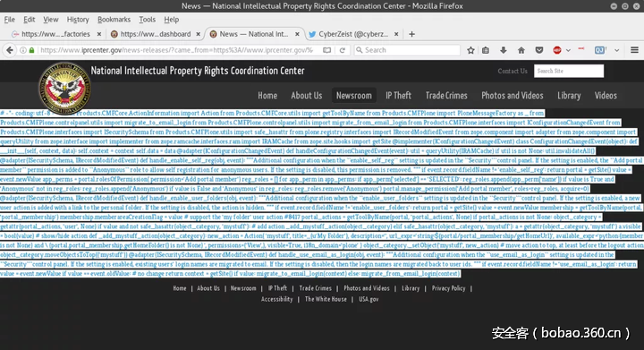Click the Adblock Plus icon
Viewport: 644px width, 350px height.
point(557,50)
